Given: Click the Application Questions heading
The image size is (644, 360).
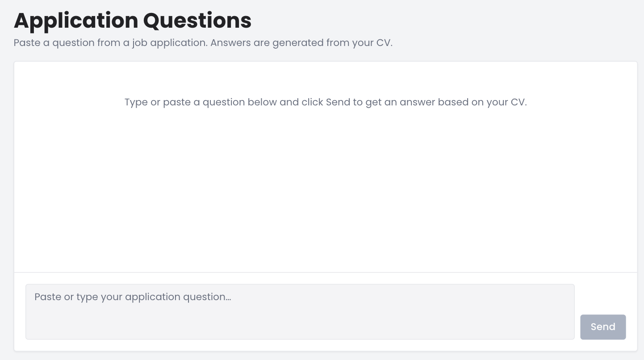Looking at the screenshot, I should click(133, 20).
